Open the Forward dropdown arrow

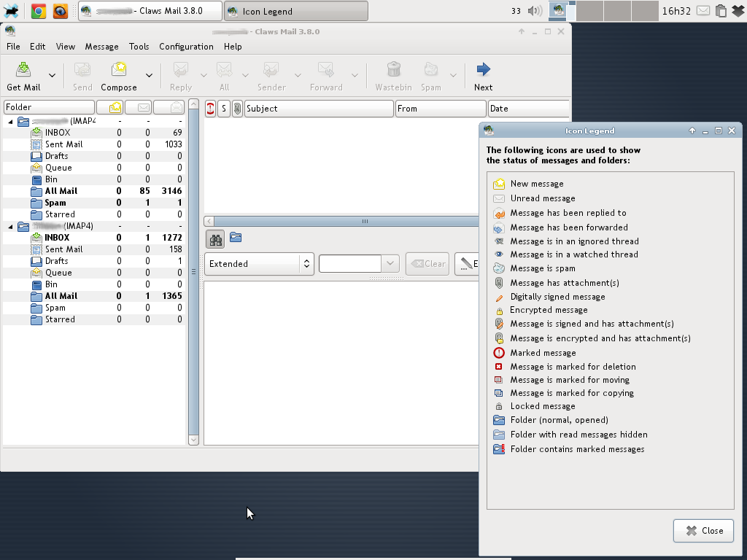355,75
